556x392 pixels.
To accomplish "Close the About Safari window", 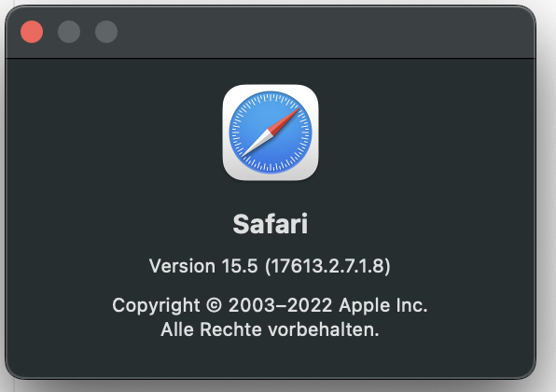I will (32, 32).
